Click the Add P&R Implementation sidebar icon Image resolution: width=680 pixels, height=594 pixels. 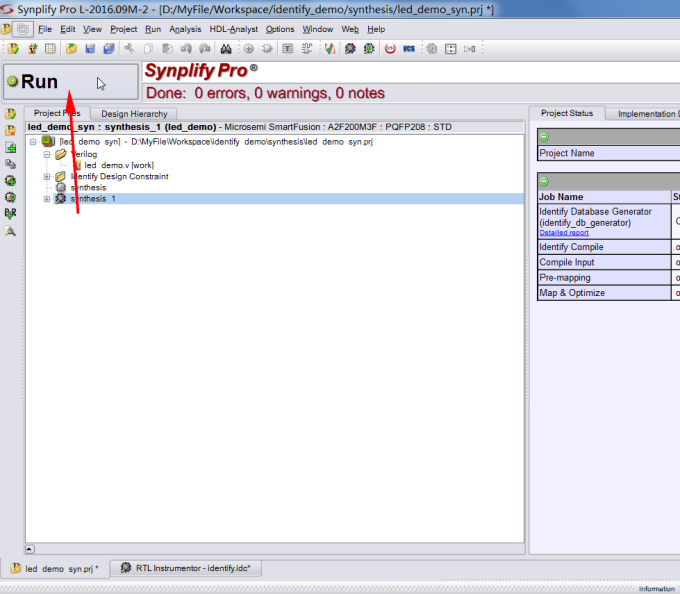tap(10, 213)
